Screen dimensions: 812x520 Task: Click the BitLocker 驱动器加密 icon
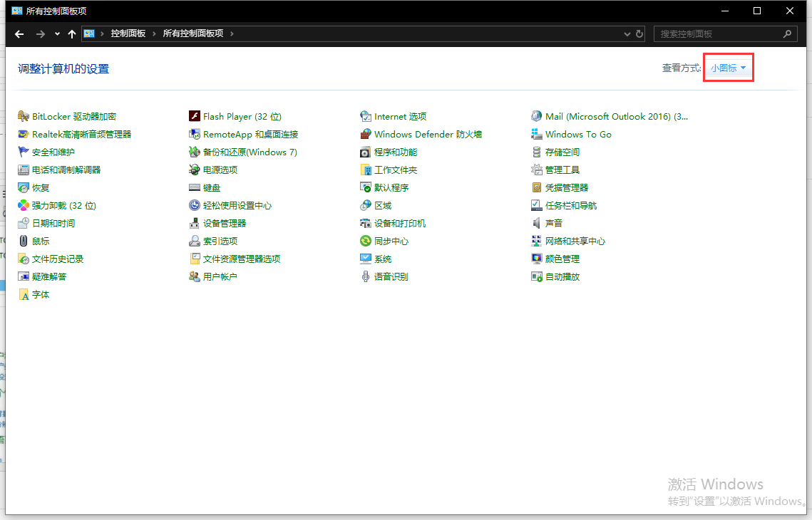[x=24, y=116]
